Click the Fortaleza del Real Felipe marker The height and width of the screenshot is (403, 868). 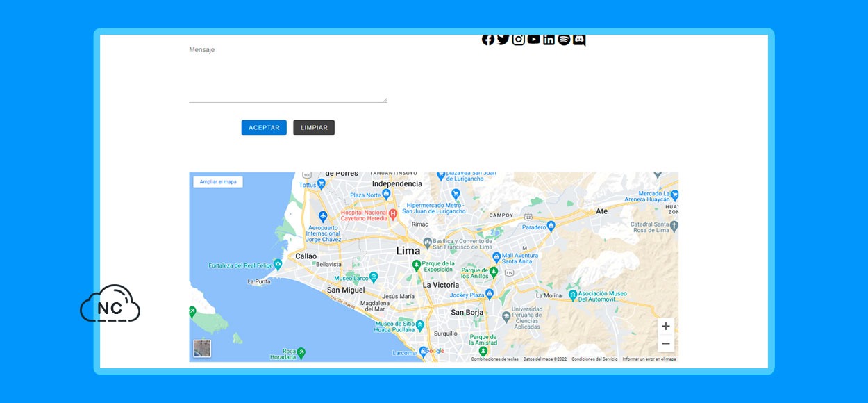[278, 264]
